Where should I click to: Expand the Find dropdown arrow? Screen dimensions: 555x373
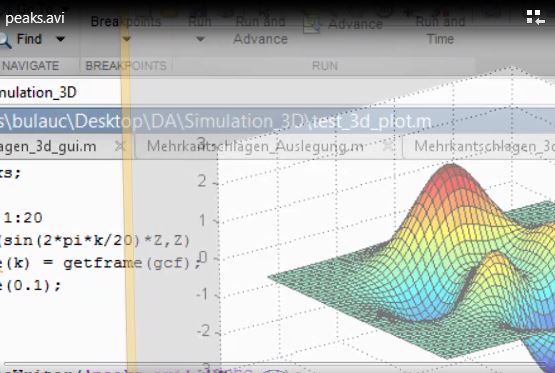tap(61, 39)
